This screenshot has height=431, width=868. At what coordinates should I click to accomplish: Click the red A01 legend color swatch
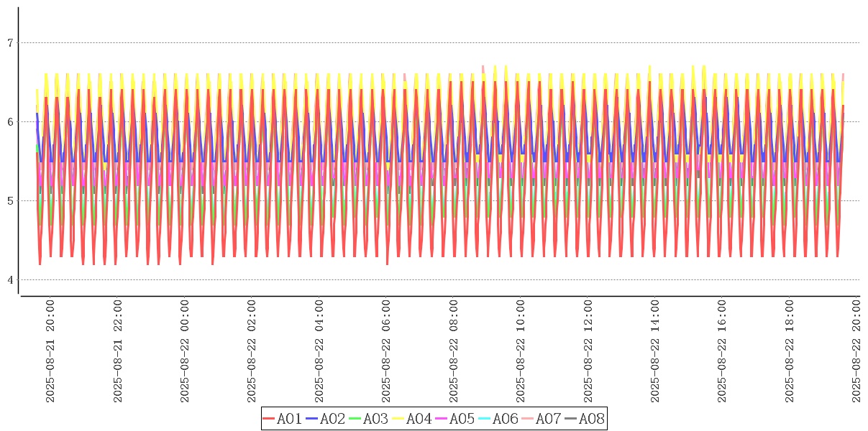(269, 419)
